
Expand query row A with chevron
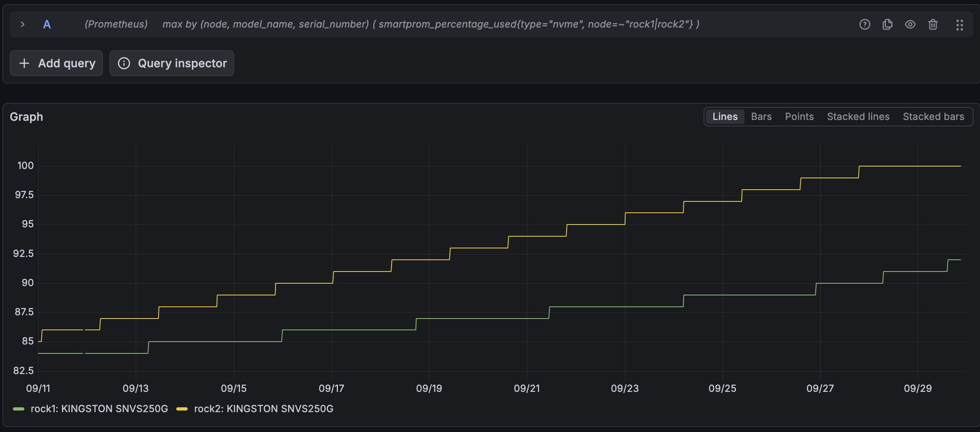pos(23,24)
